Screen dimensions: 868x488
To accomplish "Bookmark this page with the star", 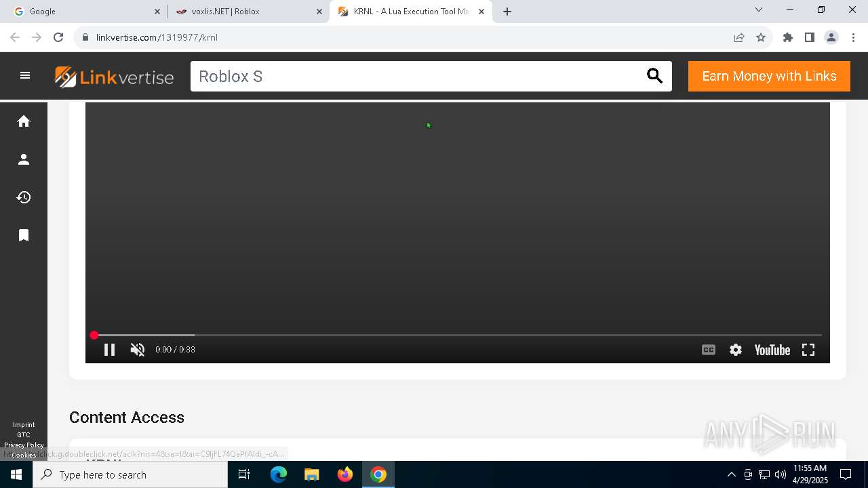I will (761, 37).
